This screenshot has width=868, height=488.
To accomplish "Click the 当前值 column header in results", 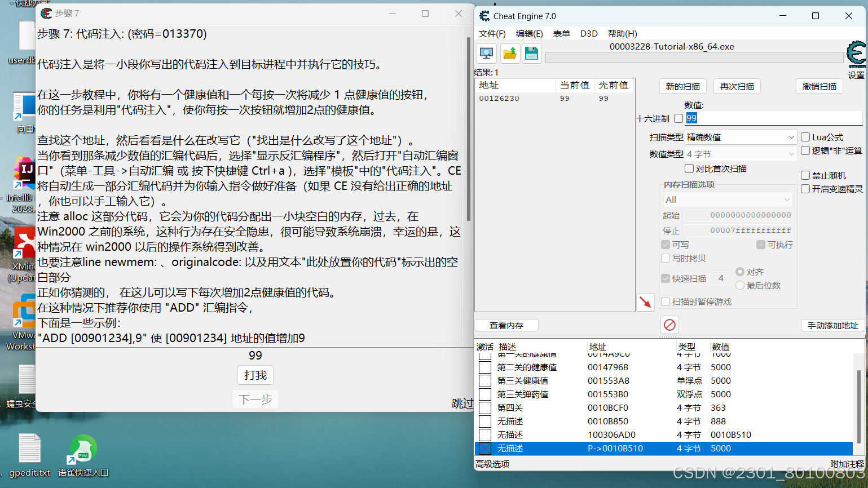I will click(575, 85).
